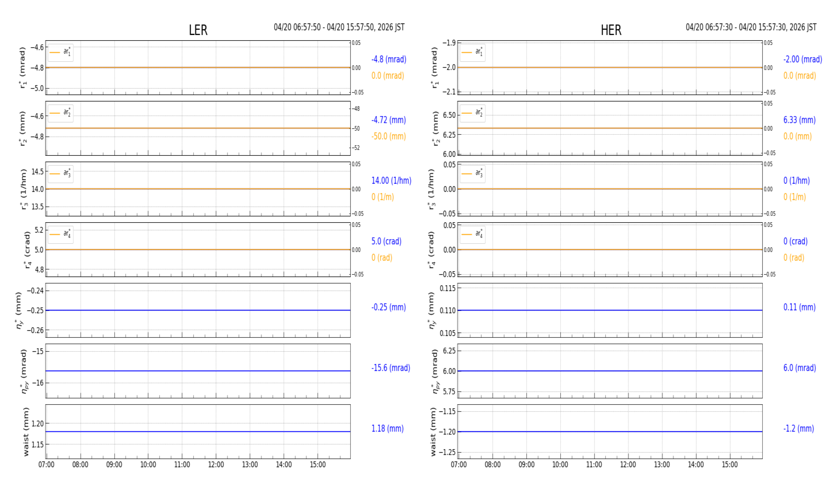Click the 12:00 tick on LER time axis
This screenshot has width=824, height=504.
coord(216,465)
